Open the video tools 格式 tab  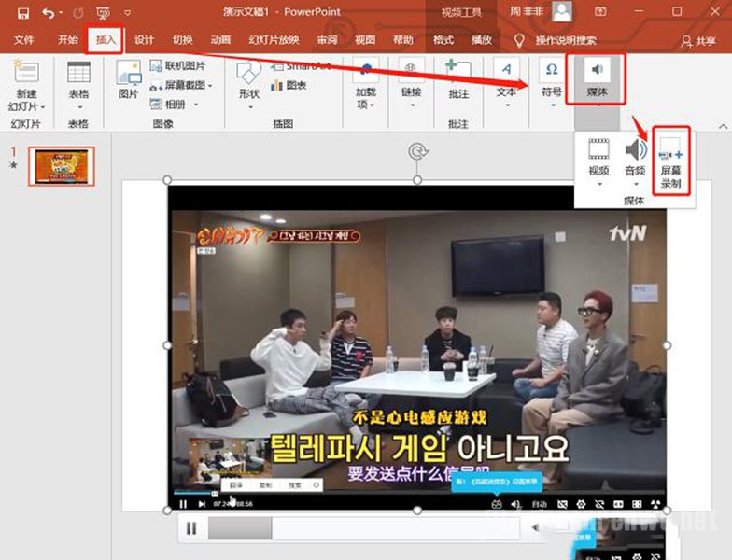pos(443,40)
